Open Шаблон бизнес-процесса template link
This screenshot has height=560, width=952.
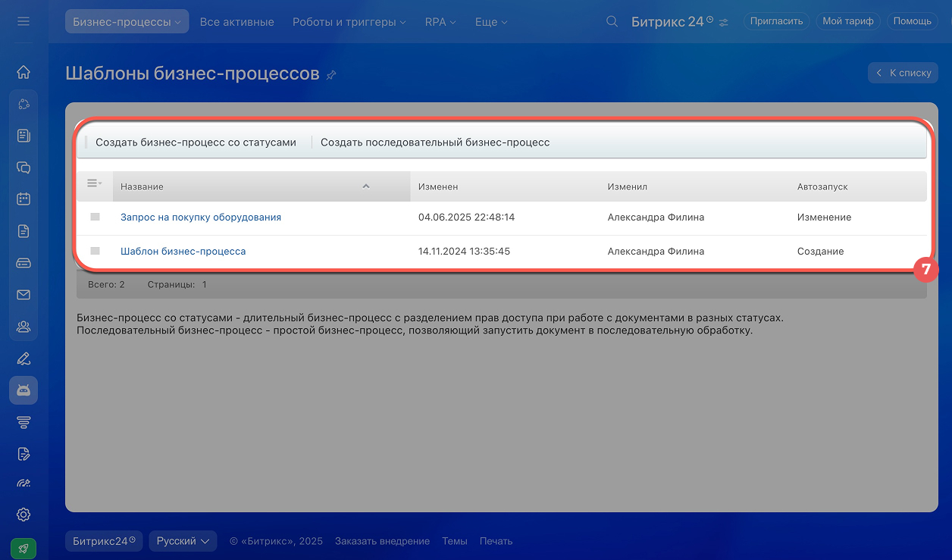click(x=183, y=251)
